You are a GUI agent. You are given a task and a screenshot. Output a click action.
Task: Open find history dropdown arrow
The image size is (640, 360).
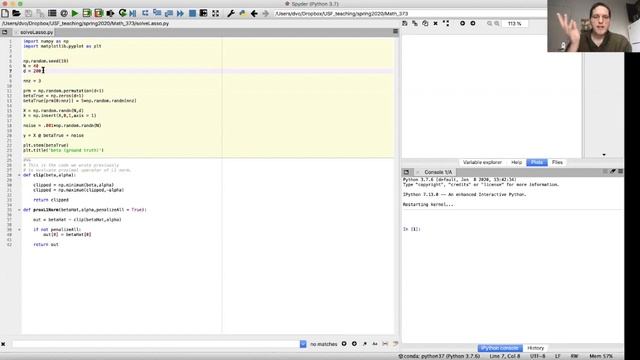[303, 344]
